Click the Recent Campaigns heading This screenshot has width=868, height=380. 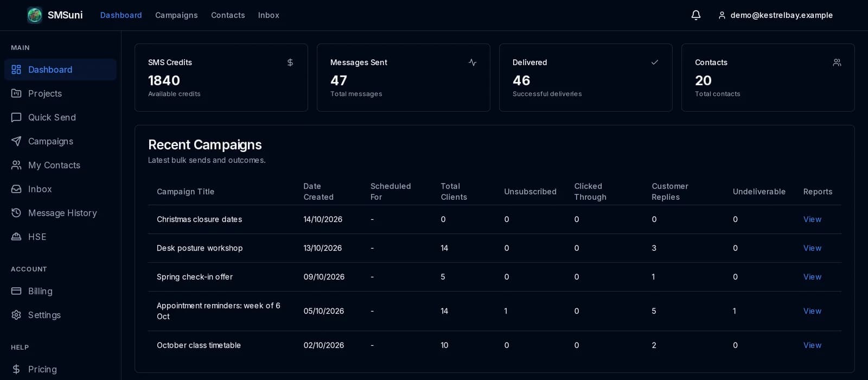(205, 144)
